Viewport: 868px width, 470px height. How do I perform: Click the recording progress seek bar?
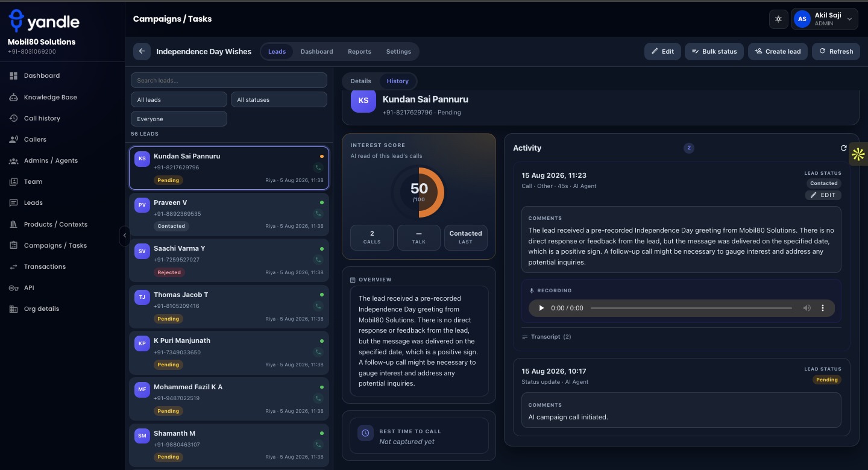click(x=691, y=308)
